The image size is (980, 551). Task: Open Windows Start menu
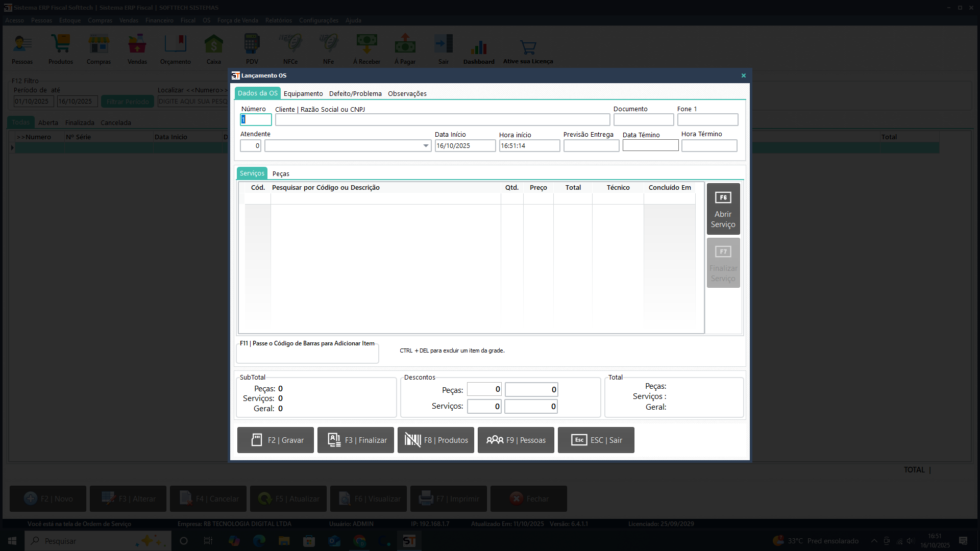[12, 541]
